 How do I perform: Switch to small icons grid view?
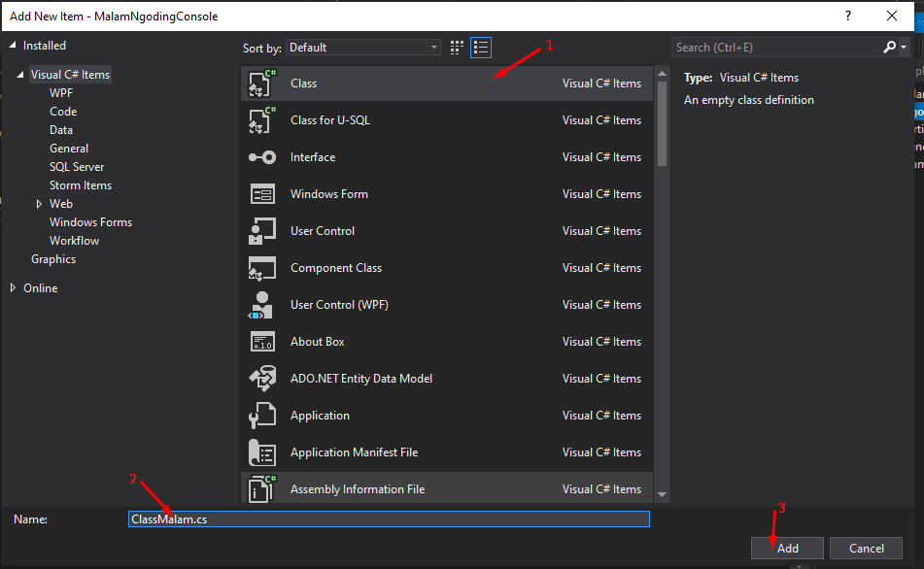click(457, 48)
